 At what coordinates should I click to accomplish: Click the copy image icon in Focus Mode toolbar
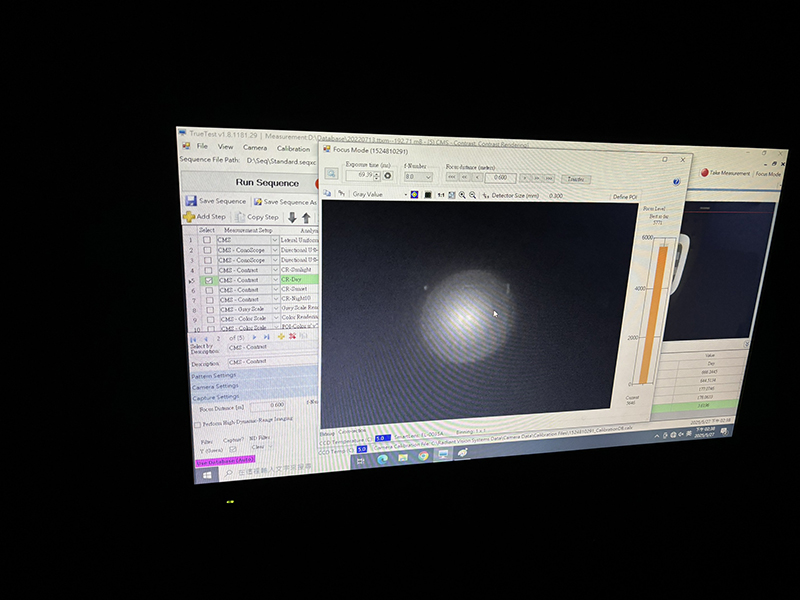pos(327,193)
